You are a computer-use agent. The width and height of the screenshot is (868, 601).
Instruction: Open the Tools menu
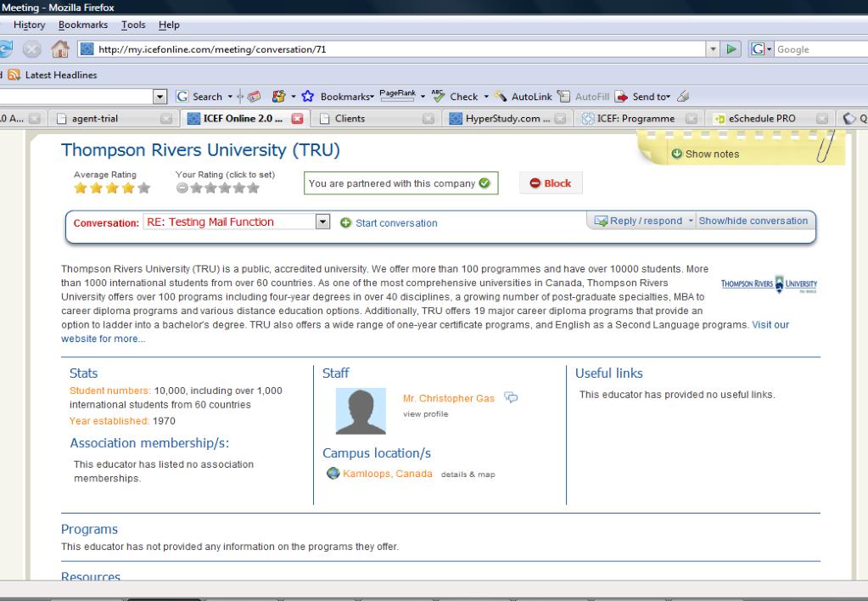133,25
